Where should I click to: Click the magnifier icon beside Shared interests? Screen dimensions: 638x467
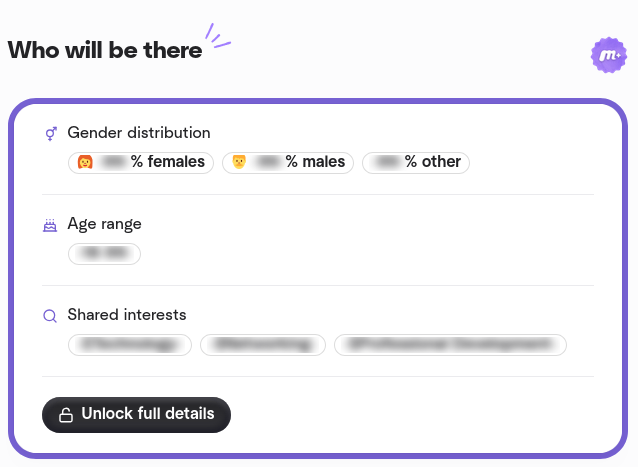coord(50,316)
